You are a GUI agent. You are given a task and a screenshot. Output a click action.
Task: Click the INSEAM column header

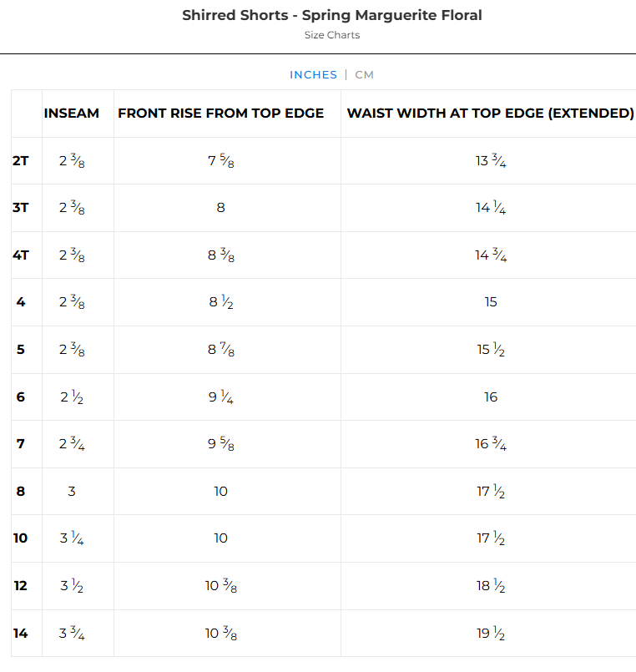[x=71, y=114]
